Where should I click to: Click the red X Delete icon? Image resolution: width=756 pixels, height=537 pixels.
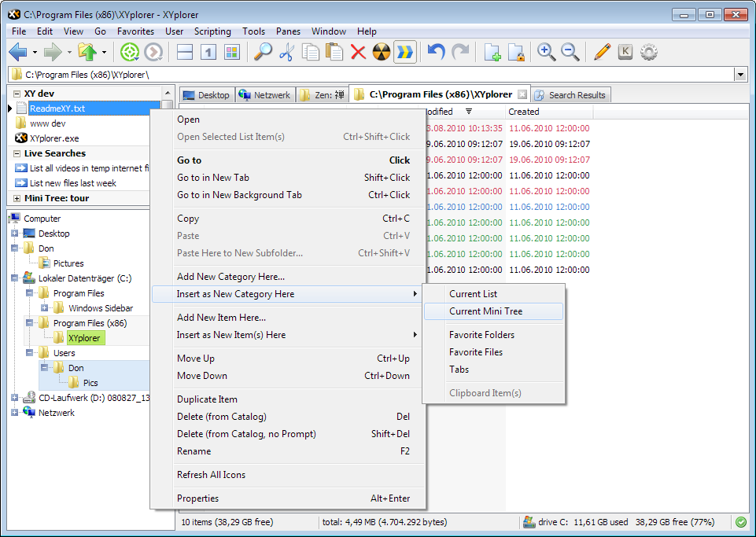(x=358, y=53)
